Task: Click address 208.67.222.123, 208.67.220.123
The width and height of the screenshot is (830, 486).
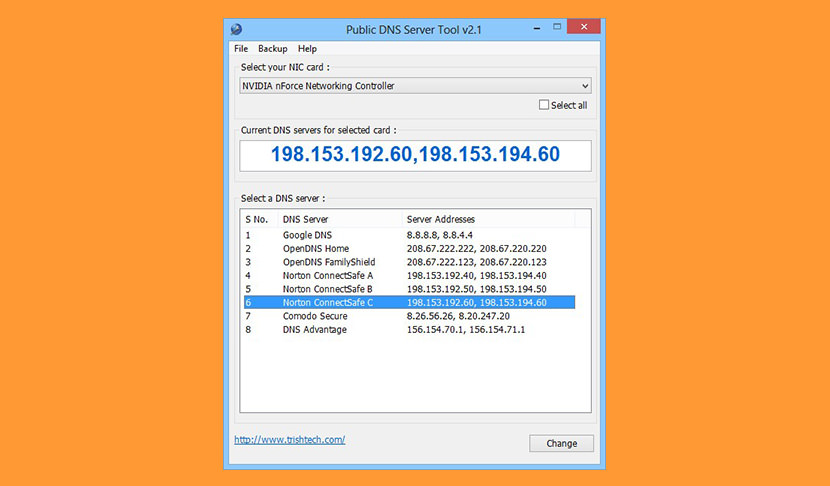Action: [x=476, y=262]
